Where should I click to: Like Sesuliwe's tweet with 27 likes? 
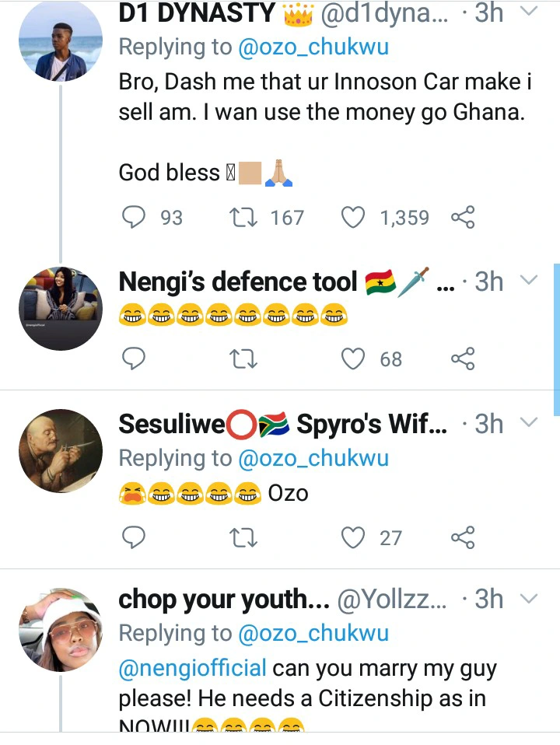(x=354, y=537)
